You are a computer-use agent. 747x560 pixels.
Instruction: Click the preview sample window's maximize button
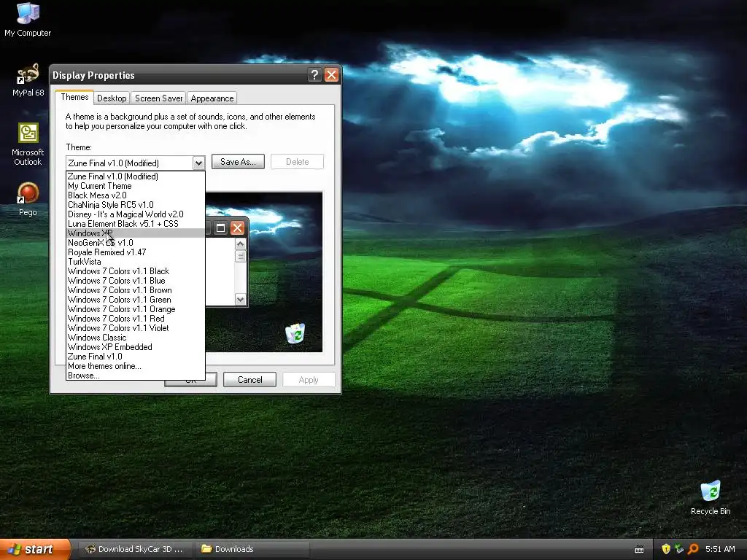(x=220, y=228)
